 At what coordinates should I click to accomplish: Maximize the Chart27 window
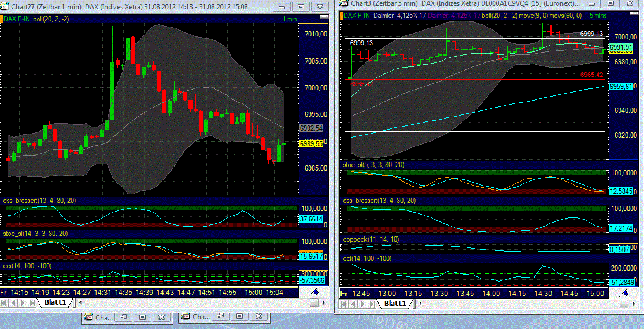[301, 7]
